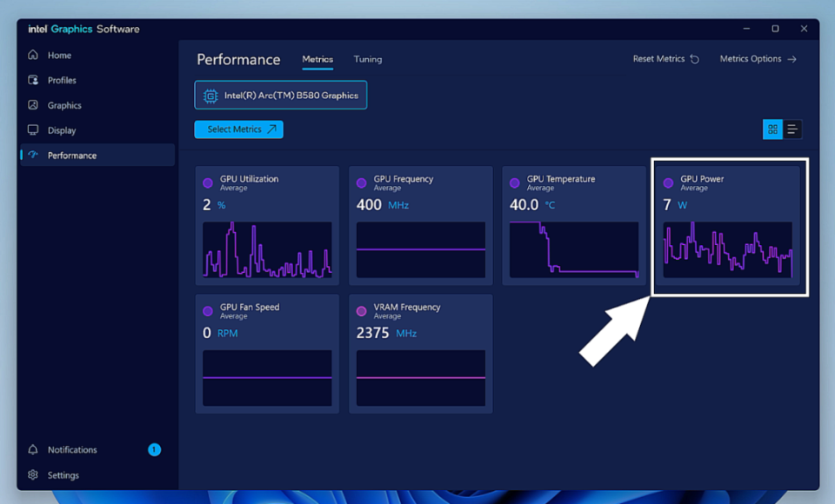Click the '7 W' power value
This screenshot has height=504, width=835.
coord(675,205)
